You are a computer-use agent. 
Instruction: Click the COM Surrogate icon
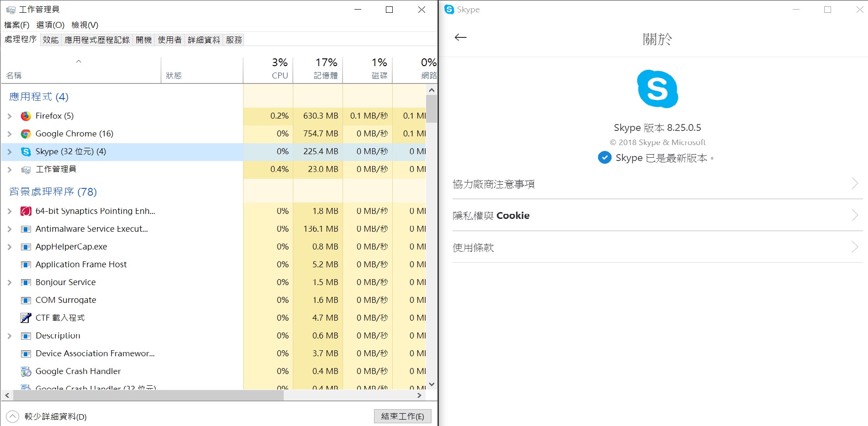point(26,300)
